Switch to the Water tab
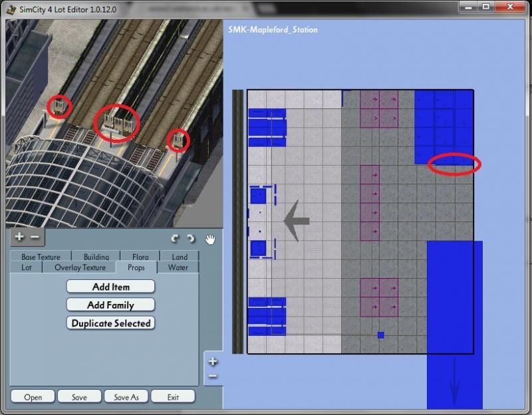The height and width of the screenshot is (415, 532). tap(178, 267)
